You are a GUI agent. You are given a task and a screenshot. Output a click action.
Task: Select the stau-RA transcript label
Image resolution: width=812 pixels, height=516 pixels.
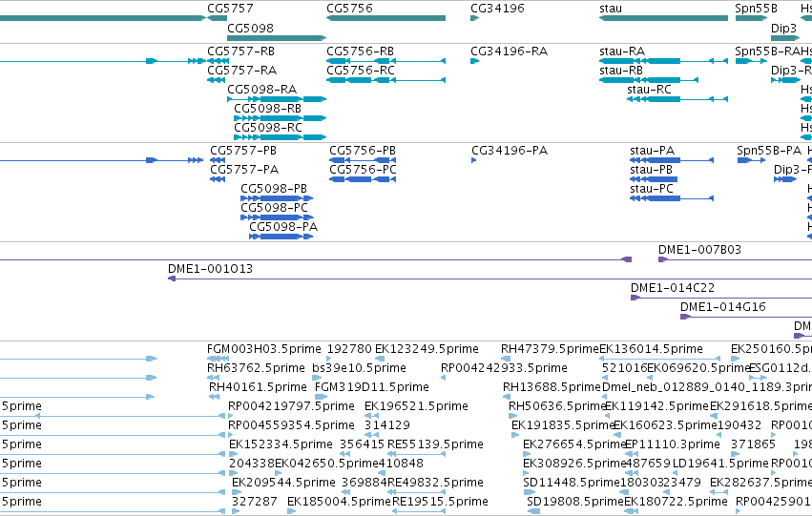coord(622,52)
